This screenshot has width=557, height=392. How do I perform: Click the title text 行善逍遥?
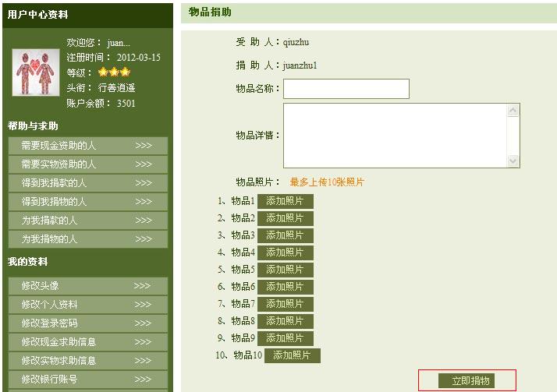click(x=116, y=88)
